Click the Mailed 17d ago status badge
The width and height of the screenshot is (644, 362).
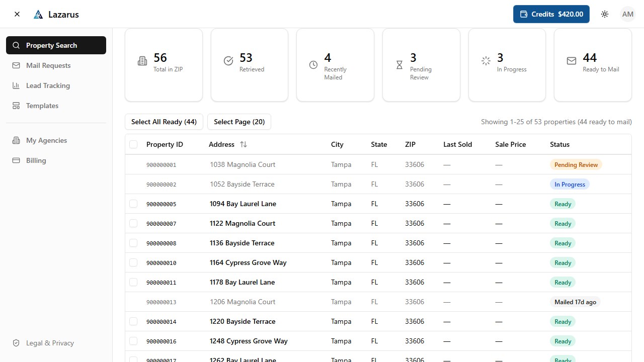(x=575, y=302)
